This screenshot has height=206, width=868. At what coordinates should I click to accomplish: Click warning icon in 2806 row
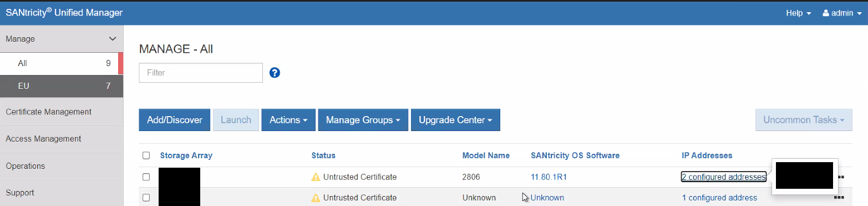click(316, 177)
